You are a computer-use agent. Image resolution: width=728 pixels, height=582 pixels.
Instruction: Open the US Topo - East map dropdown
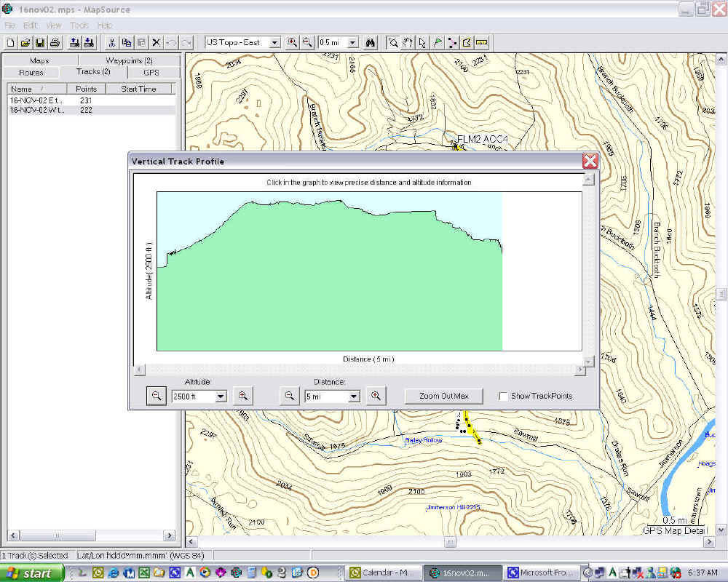click(274, 43)
